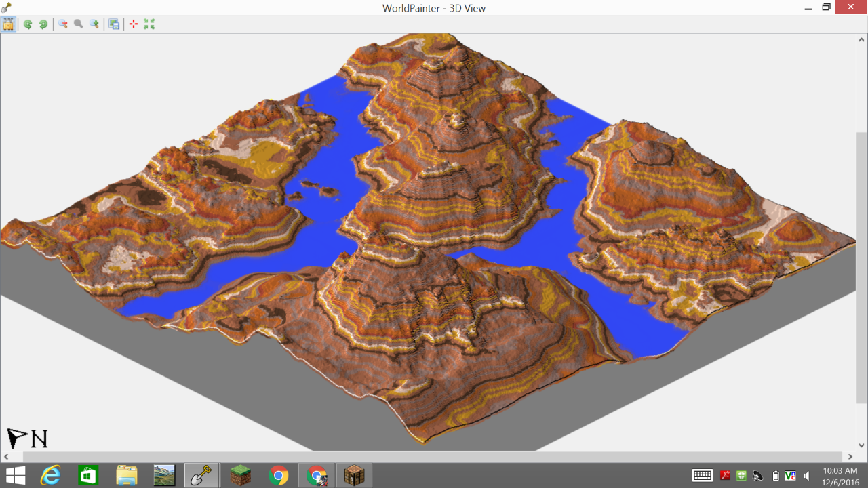Viewport: 868px width, 488px height.
Task: Rotate the 3D view clockwise
Action: point(43,24)
